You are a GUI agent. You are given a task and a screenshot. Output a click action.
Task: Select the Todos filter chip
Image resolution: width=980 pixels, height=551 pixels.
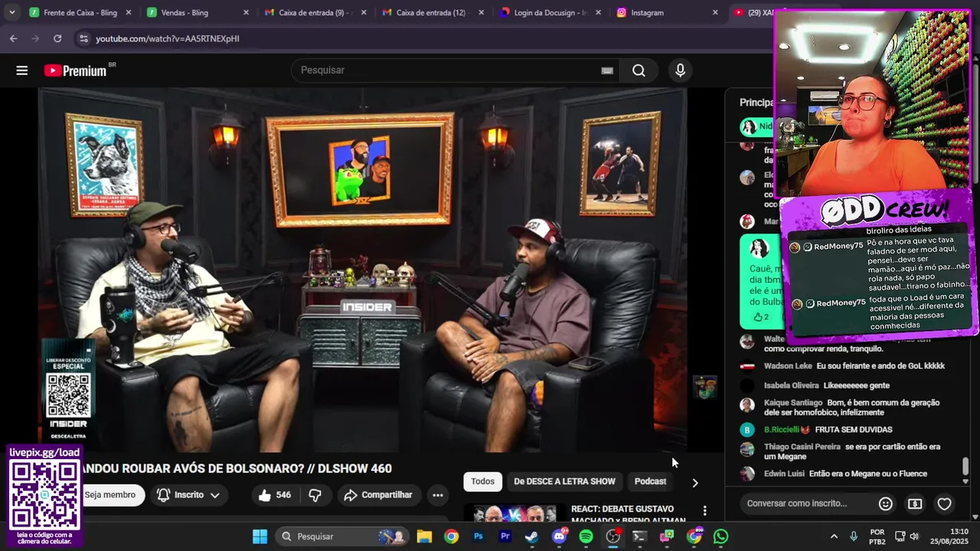pos(482,481)
